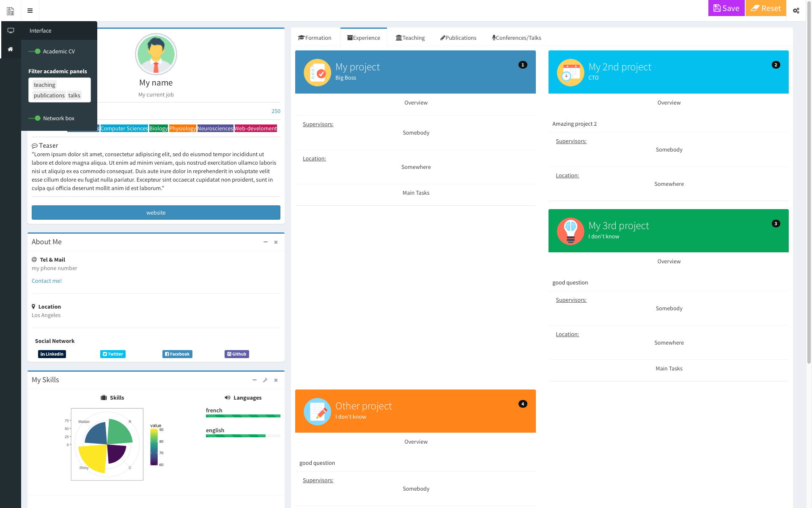Viewport: 812px width, 508px height.
Task: Click the teaching filter tag
Action: (x=44, y=85)
